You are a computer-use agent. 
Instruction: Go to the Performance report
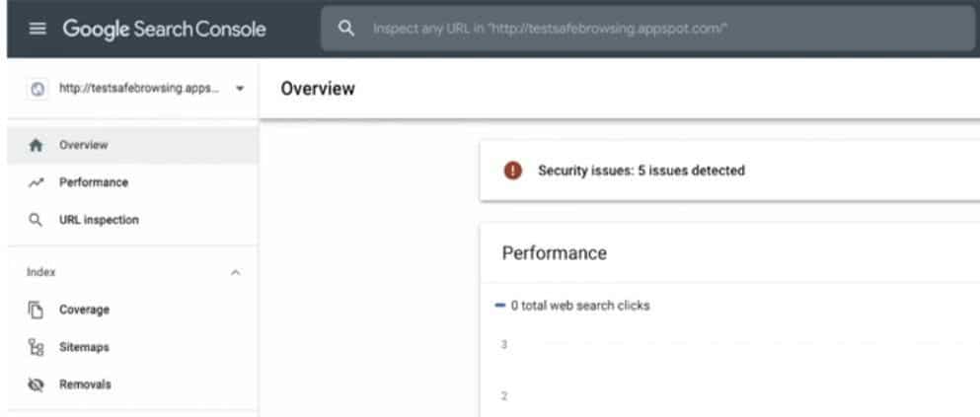[x=93, y=182]
